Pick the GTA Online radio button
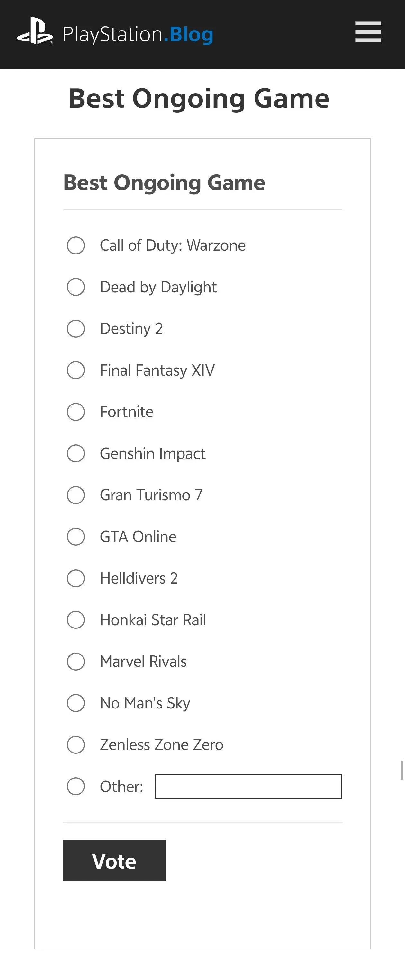 pyautogui.click(x=76, y=537)
